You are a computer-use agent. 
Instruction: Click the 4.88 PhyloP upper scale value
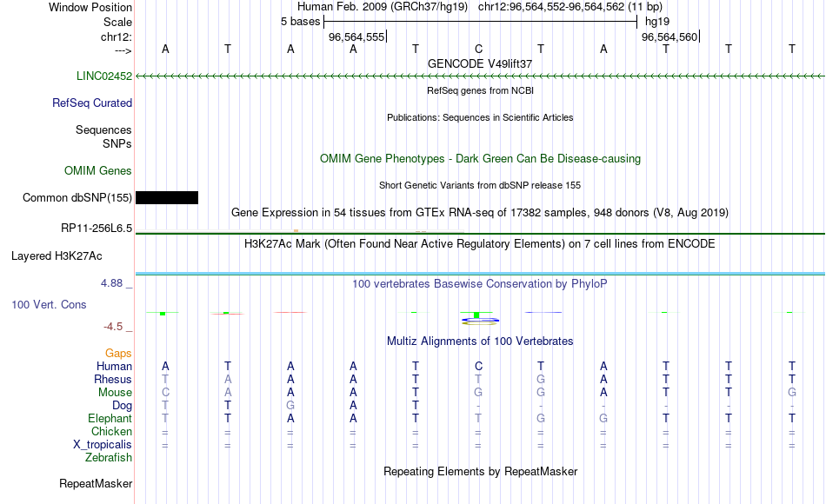(111, 283)
